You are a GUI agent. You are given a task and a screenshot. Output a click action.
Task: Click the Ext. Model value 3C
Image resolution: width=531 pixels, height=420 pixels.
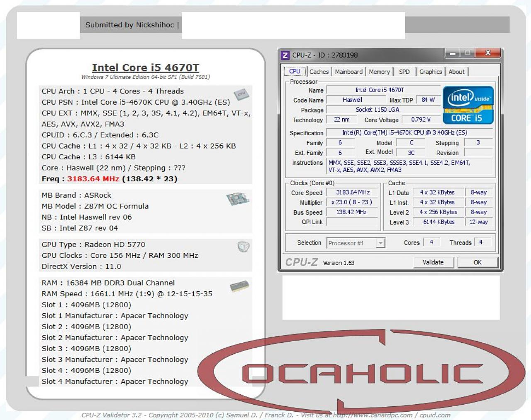click(x=411, y=153)
